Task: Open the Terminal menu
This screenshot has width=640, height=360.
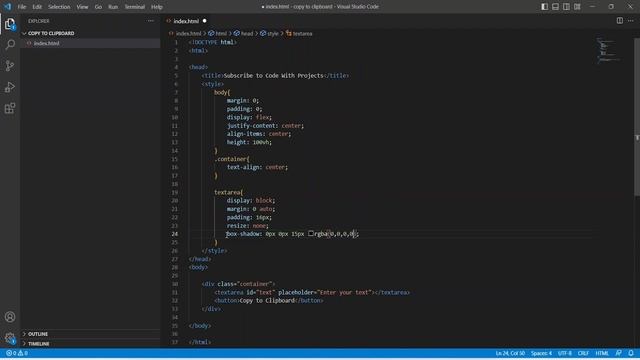Action: pyautogui.click(x=135, y=7)
